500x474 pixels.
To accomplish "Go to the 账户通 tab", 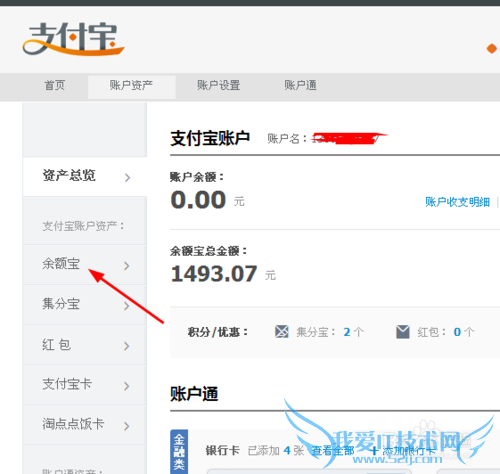I will pos(300,85).
